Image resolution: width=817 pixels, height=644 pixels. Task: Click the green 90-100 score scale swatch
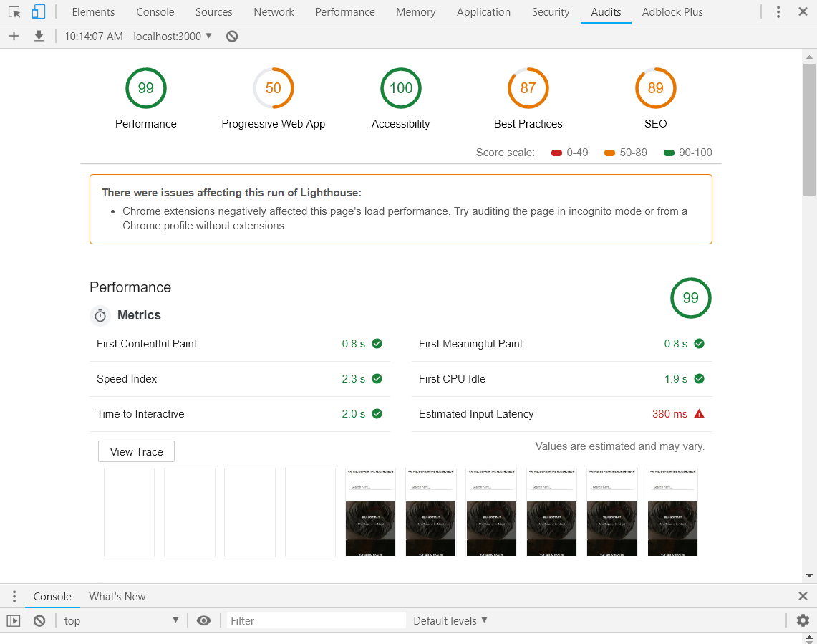[x=669, y=153]
